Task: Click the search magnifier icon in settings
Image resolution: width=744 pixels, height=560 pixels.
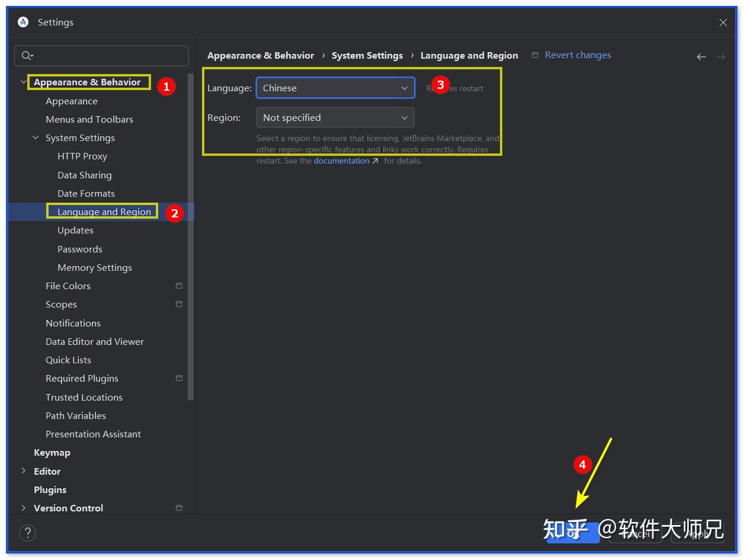Action: [27, 56]
